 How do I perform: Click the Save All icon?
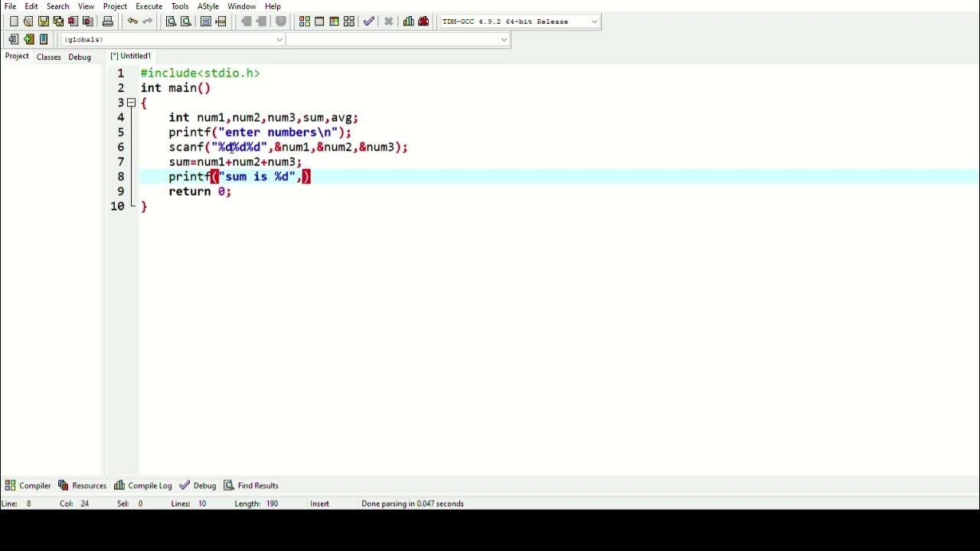click(58, 21)
